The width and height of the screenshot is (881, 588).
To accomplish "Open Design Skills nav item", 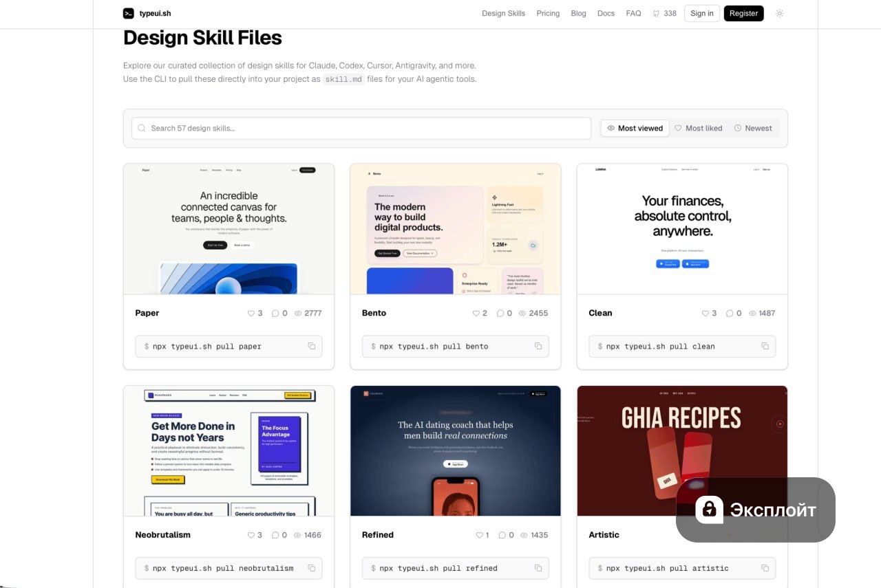I will coord(503,13).
